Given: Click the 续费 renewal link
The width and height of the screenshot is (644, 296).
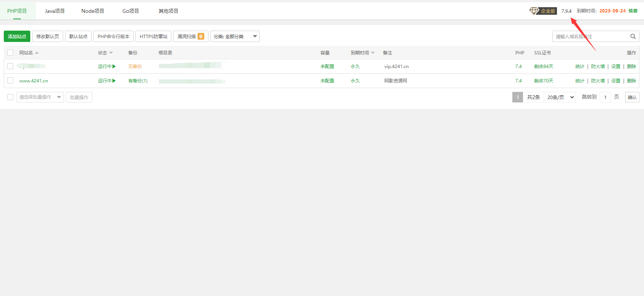Looking at the screenshot, I should [633, 11].
